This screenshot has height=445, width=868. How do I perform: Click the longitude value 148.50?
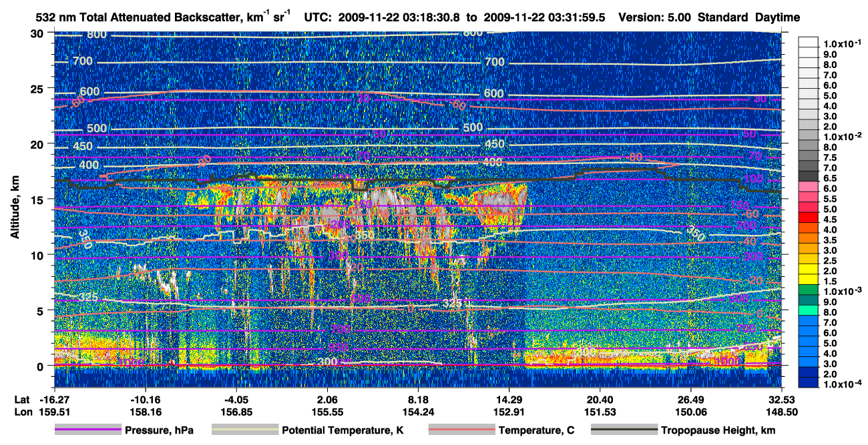click(782, 412)
